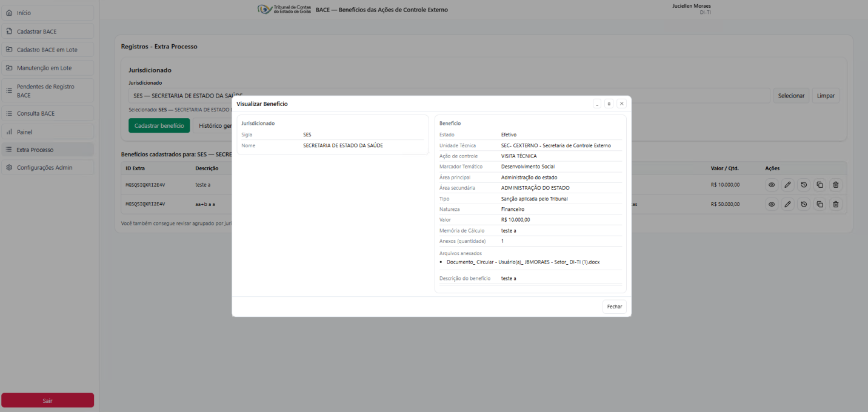Duplicate the R$ 50.000,00 benefit using copy icon

pyautogui.click(x=820, y=204)
